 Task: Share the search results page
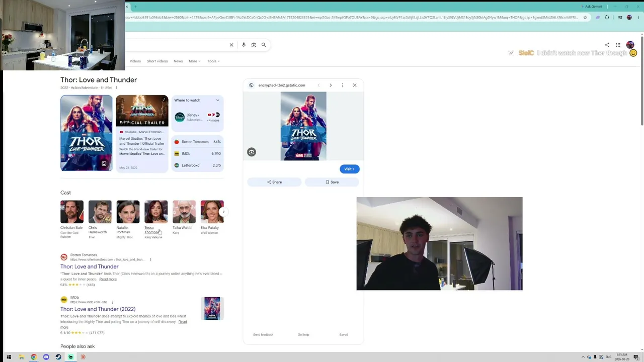point(607,45)
